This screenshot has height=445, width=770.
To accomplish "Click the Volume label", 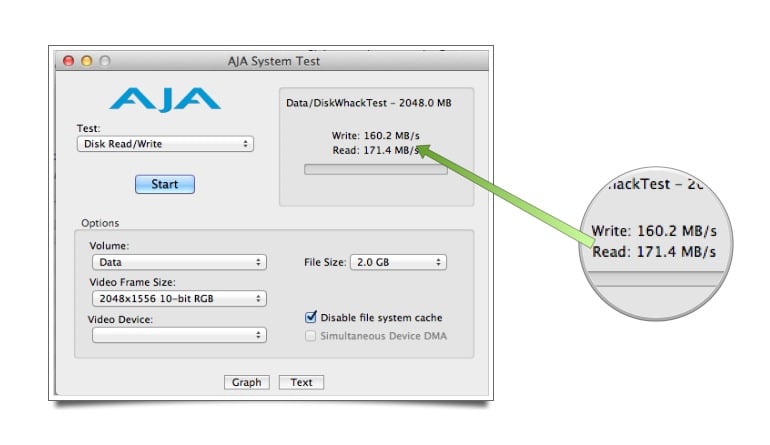I will 109,246.
